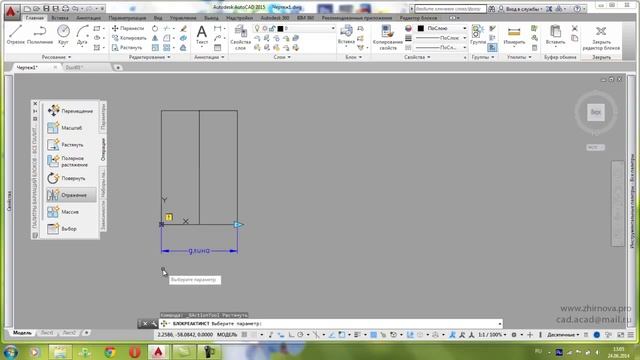Toggle МОДЕЛЬ space button in status bar
The height and width of the screenshot is (360, 640).
click(x=227, y=335)
